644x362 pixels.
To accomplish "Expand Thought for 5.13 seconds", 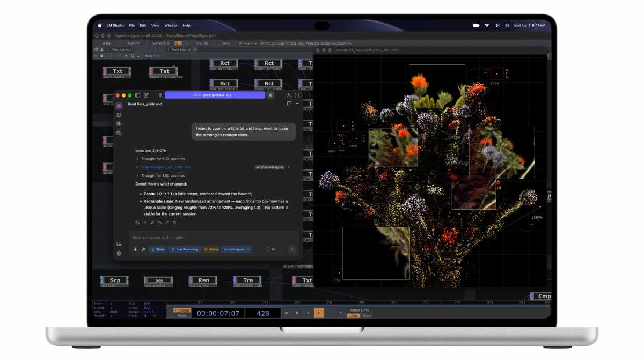I will coord(160,159).
